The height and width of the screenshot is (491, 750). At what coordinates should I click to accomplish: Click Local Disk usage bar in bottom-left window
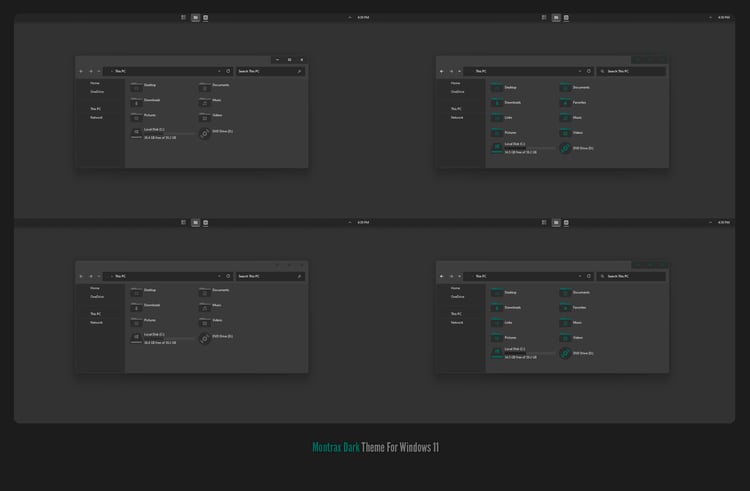[x=169, y=338]
